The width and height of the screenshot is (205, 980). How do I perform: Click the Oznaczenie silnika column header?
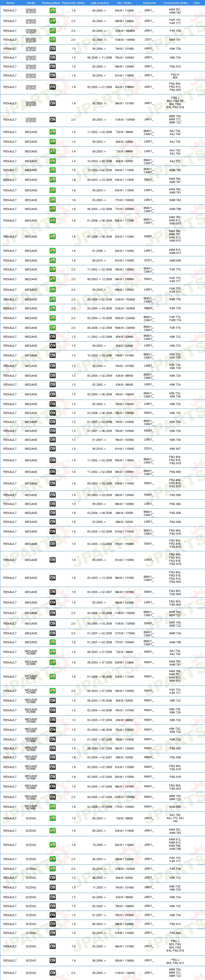pyautogui.click(x=175, y=3)
